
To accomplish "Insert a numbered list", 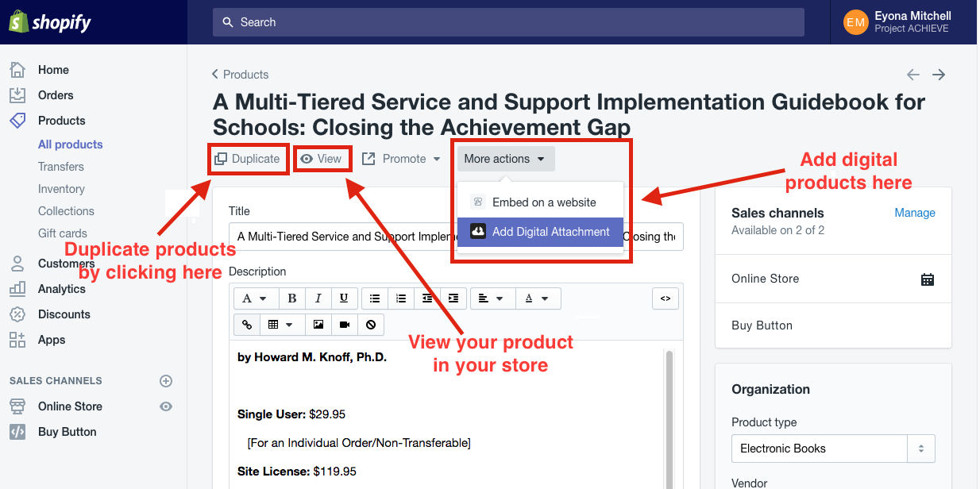I will (x=401, y=298).
